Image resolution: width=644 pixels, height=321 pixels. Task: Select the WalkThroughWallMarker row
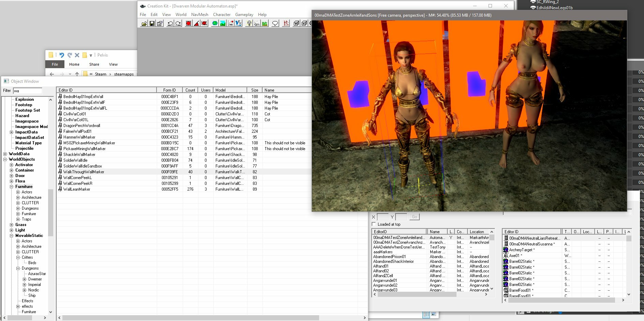click(x=184, y=172)
